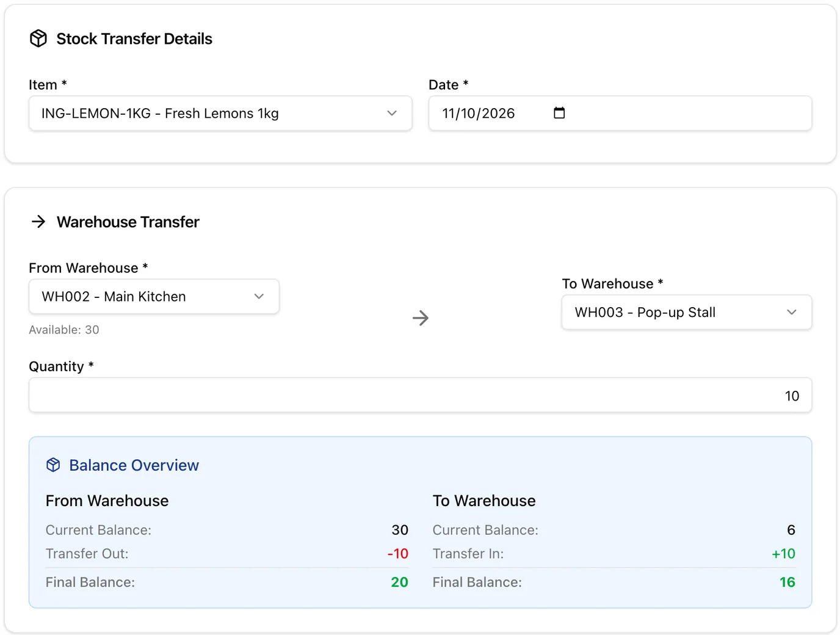
Task: Click the To Warehouse final balance 16
Action: coord(787,582)
